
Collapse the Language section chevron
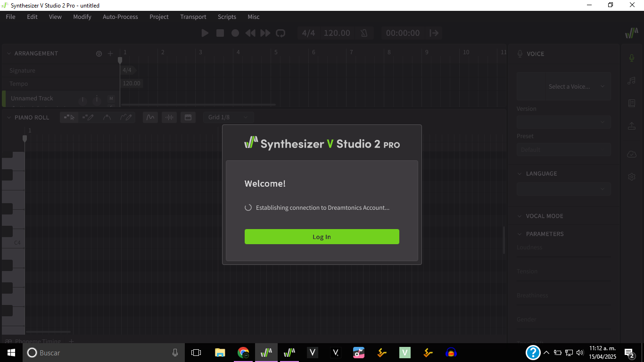(520, 173)
